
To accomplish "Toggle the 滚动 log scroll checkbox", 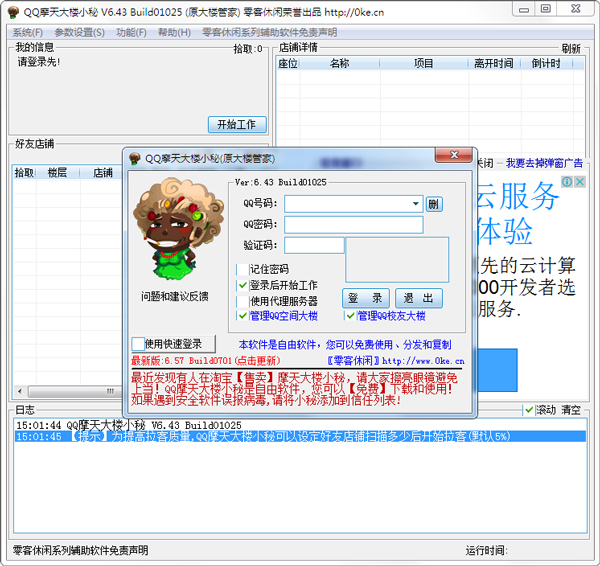I will pos(529,410).
